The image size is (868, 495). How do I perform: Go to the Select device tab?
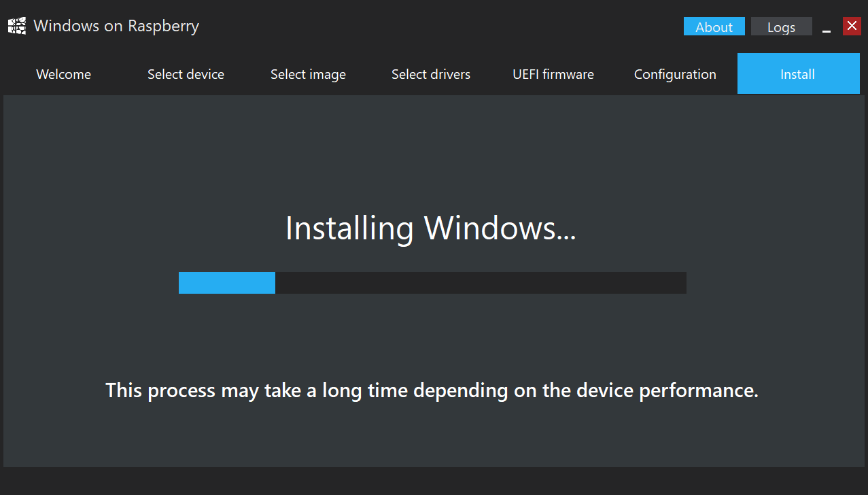tap(186, 74)
